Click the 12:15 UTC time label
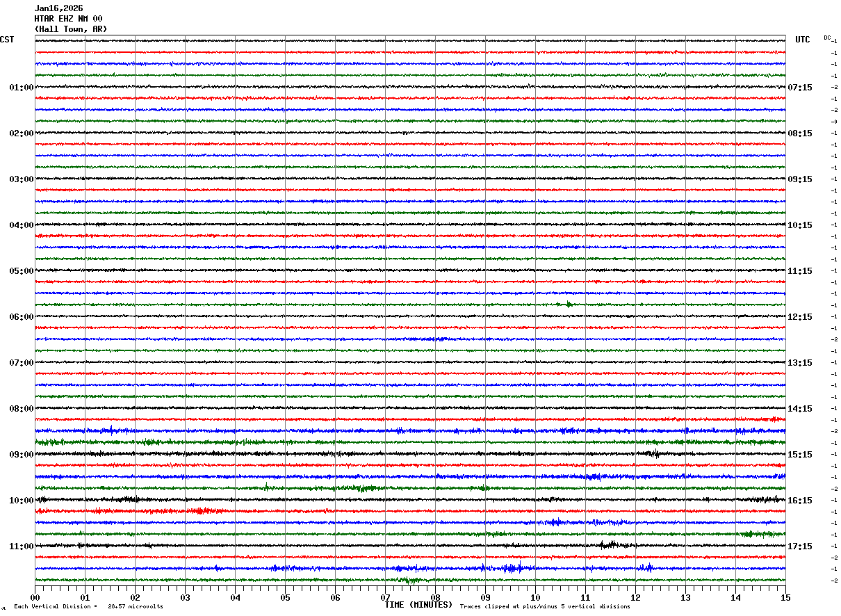This screenshot has height=616, width=841. 800,317
